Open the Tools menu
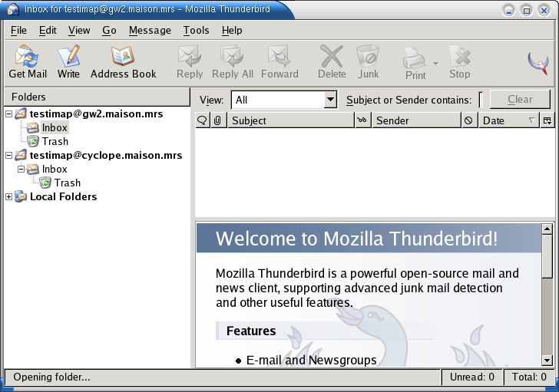The width and height of the screenshot is (559, 392). [196, 30]
